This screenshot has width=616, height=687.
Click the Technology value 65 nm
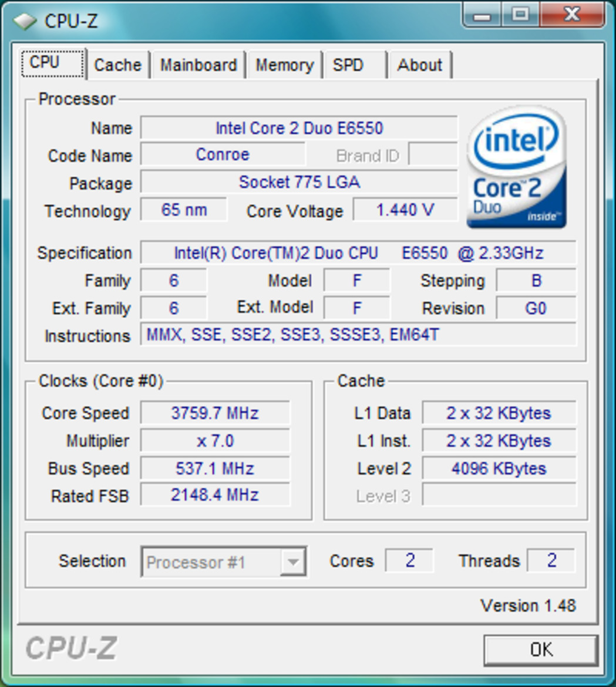[x=184, y=210]
